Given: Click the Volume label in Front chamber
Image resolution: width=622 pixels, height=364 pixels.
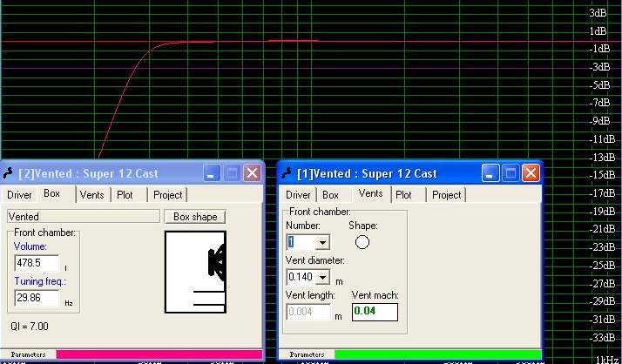Looking at the screenshot, I should tap(30, 246).
